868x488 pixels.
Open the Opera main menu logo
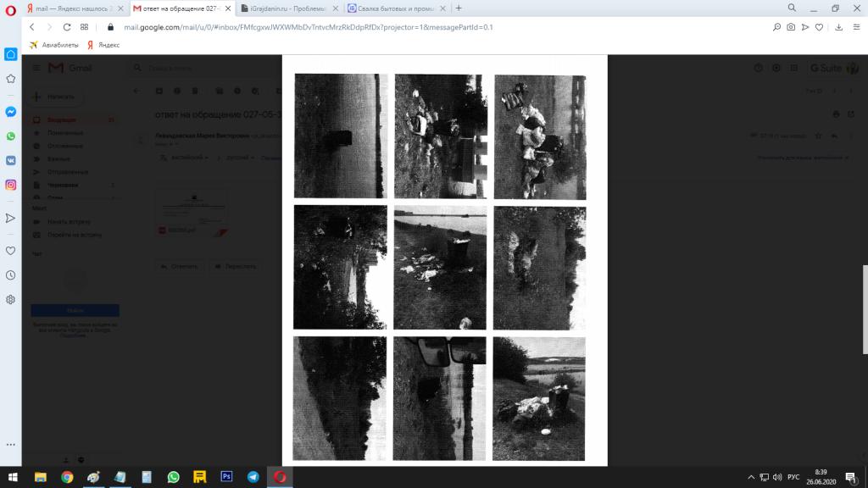click(x=11, y=8)
